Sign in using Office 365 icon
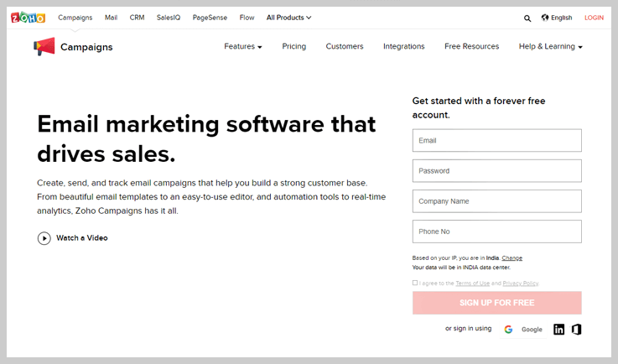 point(577,330)
